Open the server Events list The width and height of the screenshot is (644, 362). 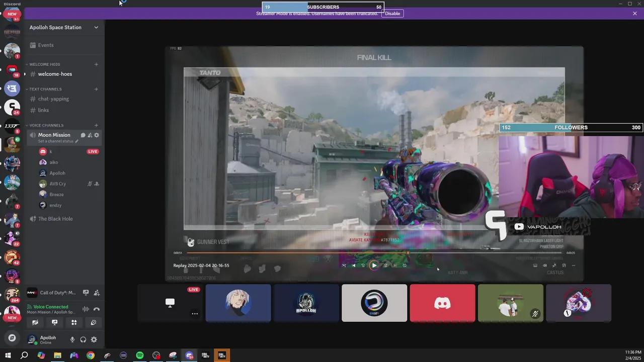tap(64, 45)
